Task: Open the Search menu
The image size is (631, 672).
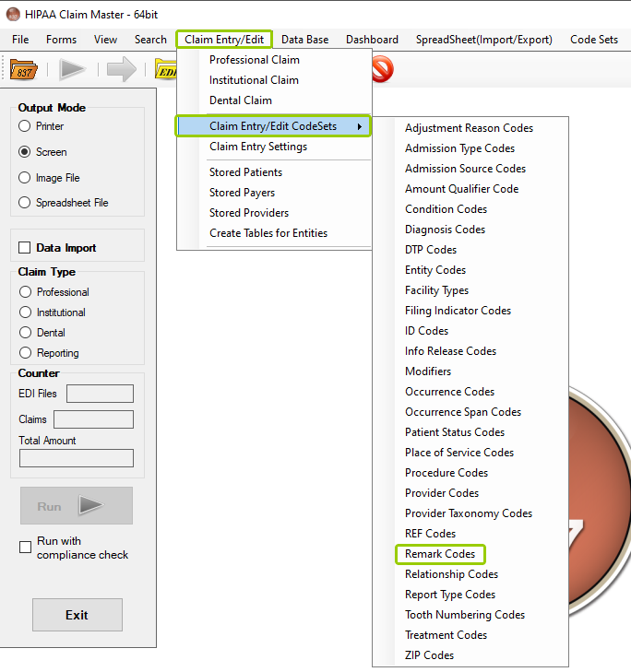Action: coord(150,40)
